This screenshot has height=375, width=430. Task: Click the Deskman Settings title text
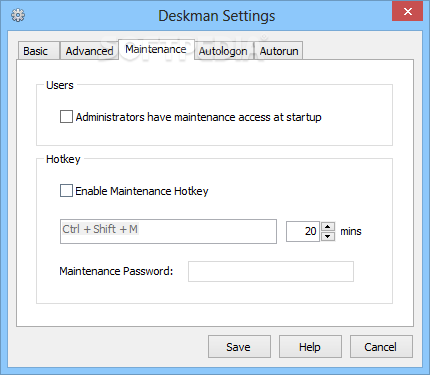[x=217, y=16]
